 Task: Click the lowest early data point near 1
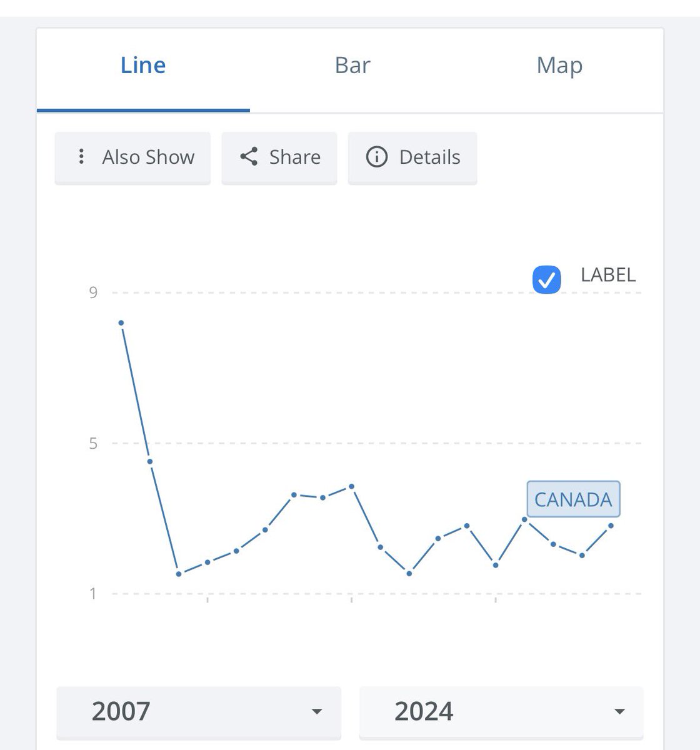[x=179, y=574]
